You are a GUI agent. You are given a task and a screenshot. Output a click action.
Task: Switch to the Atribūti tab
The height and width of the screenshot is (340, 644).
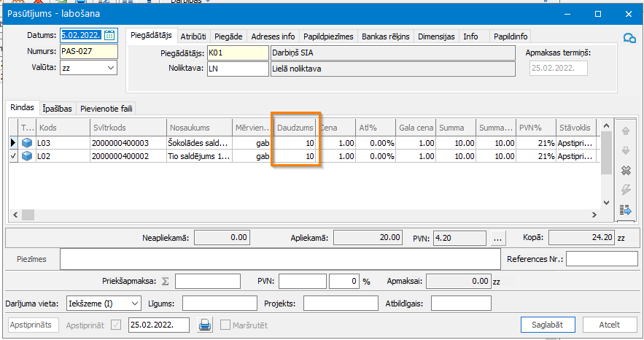tap(193, 36)
